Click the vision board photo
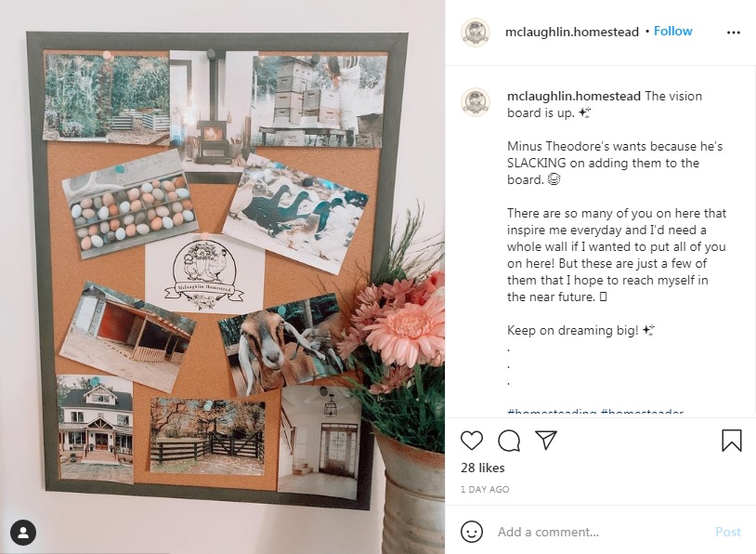 (x=222, y=277)
